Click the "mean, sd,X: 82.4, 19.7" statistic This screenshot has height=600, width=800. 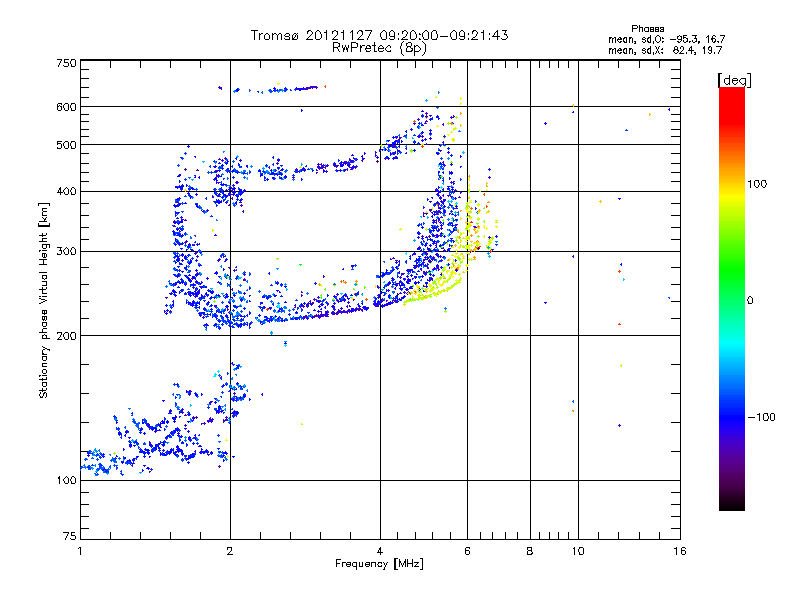[x=665, y=50]
